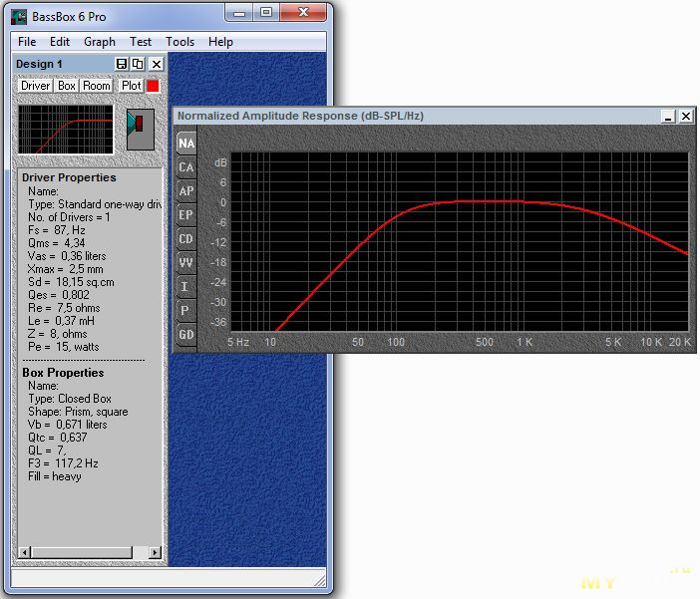This screenshot has height=599, width=700.
Task: Click the 'Fs = 87, Hz' value
Action: click(56, 230)
